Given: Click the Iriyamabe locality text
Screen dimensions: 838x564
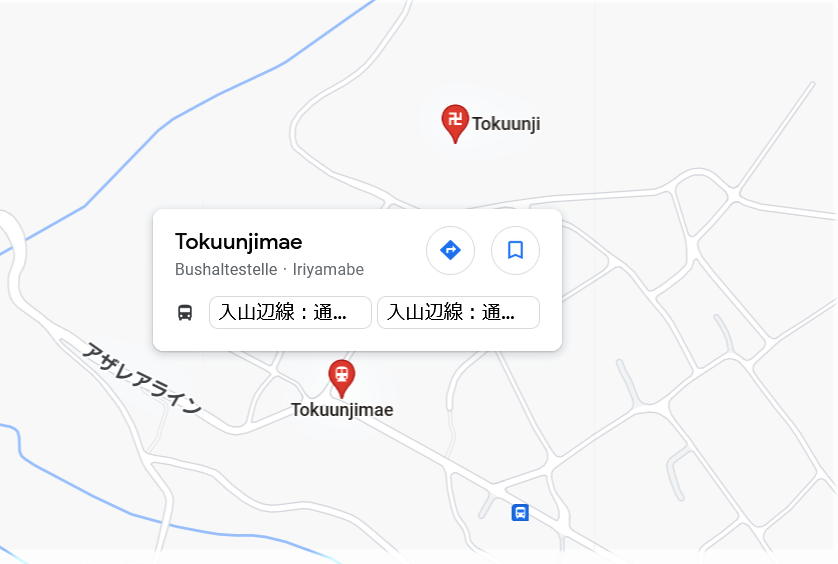Looking at the screenshot, I should [328, 269].
